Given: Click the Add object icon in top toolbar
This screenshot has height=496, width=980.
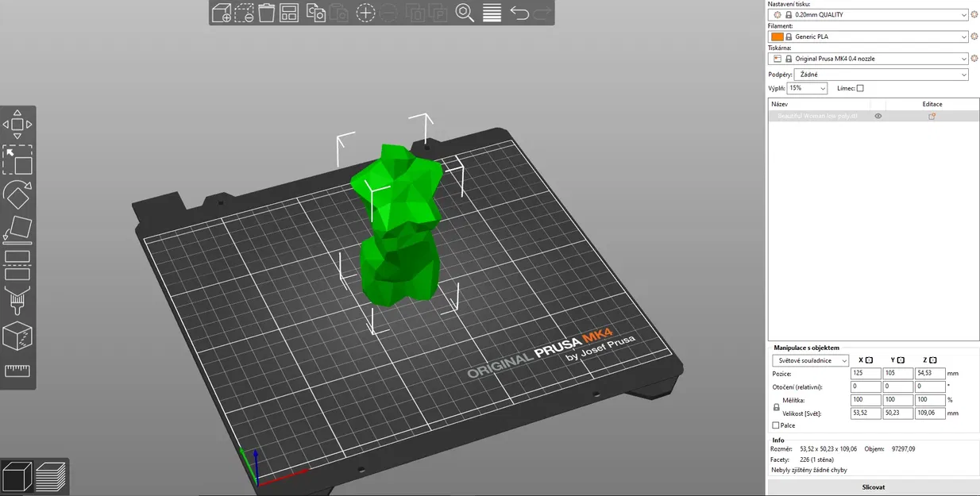Looking at the screenshot, I should [x=222, y=13].
